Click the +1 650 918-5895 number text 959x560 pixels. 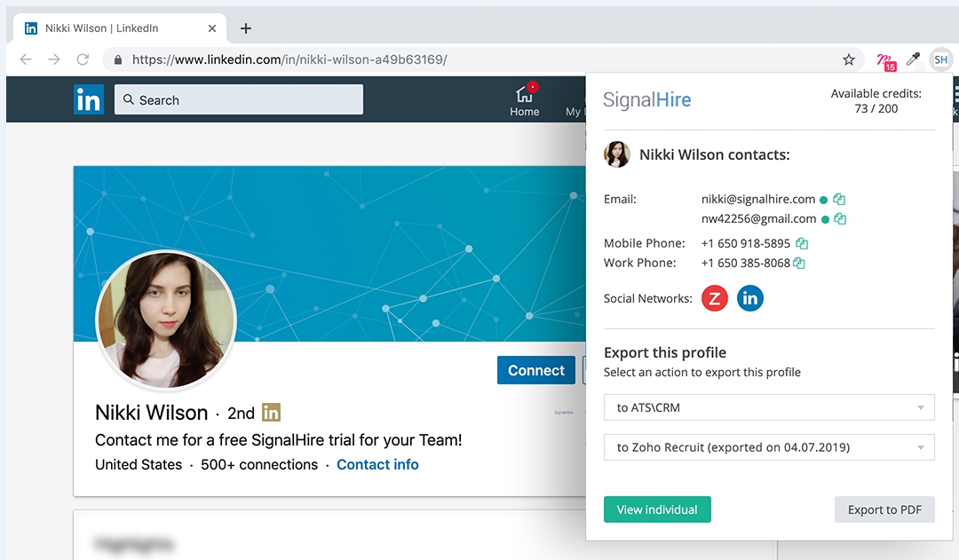coord(746,243)
